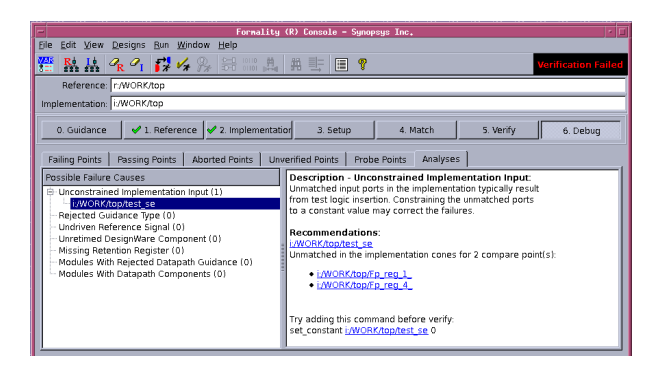
Task: Switch to the Passing Points tab
Action: tap(147, 160)
